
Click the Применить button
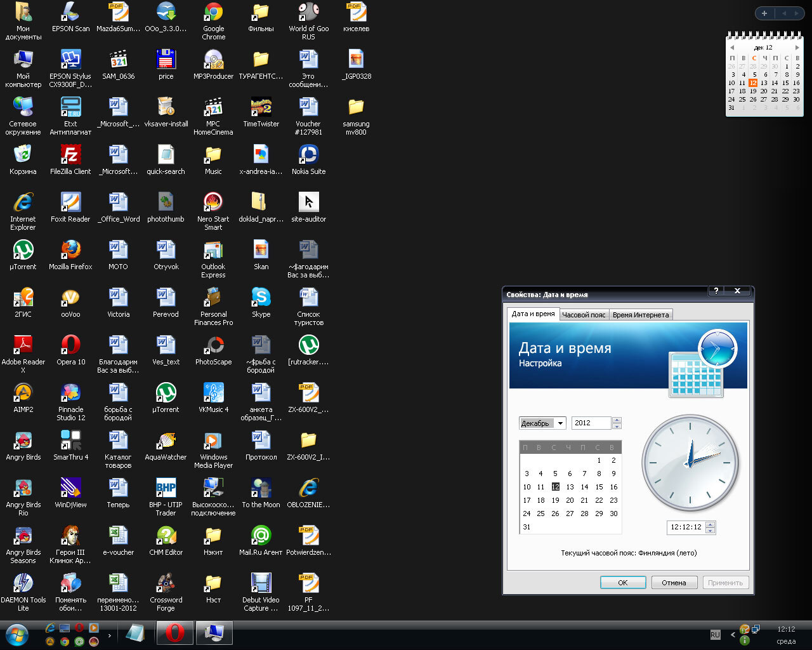pos(725,583)
